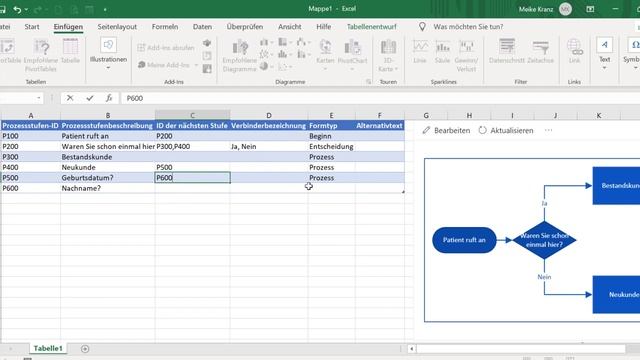640x360 pixels.
Task: Open the Diagramme dialog launcher
Action: (x=368, y=82)
